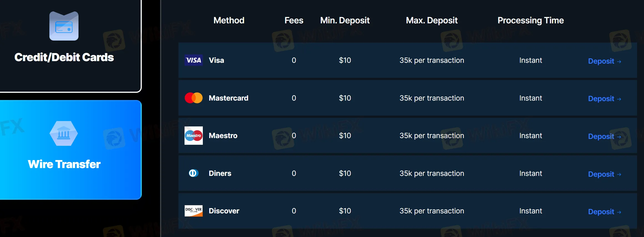Click the Method column header
The image size is (644, 237).
pos(229,20)
